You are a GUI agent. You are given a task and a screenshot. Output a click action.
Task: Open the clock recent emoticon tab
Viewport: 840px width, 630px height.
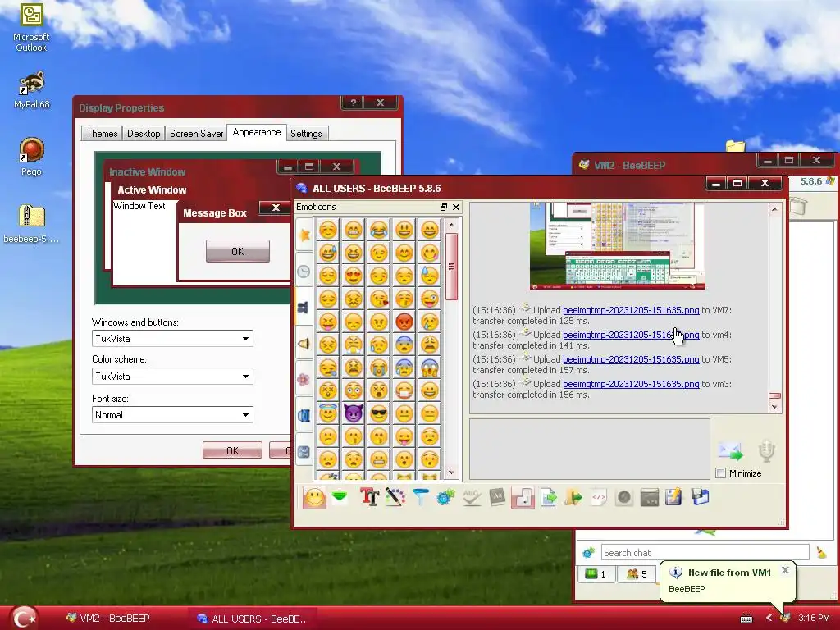pos(304,271)
